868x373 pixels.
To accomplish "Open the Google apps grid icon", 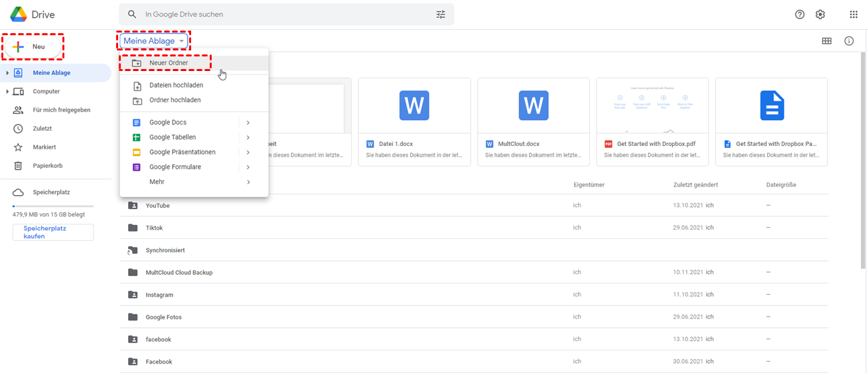I will click(853, 15).
